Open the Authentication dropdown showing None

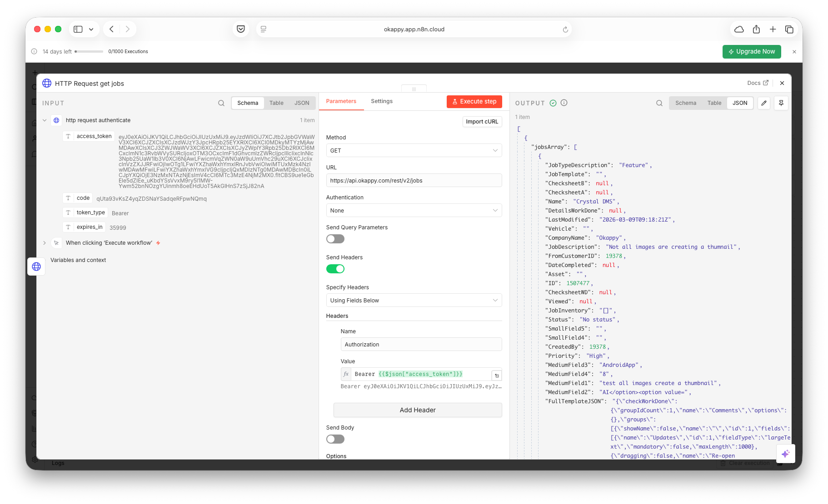pyautogui.click(x=414, y=210)
